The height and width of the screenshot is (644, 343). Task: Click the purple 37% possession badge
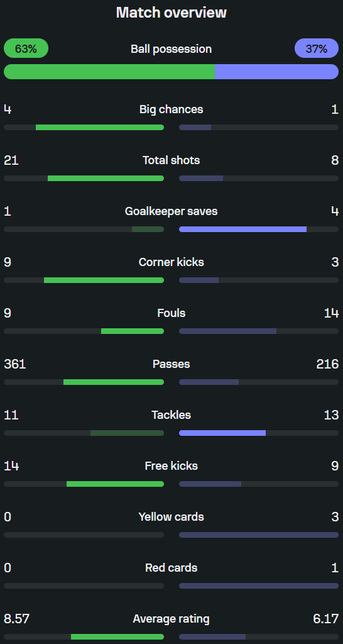pos(317,48)
